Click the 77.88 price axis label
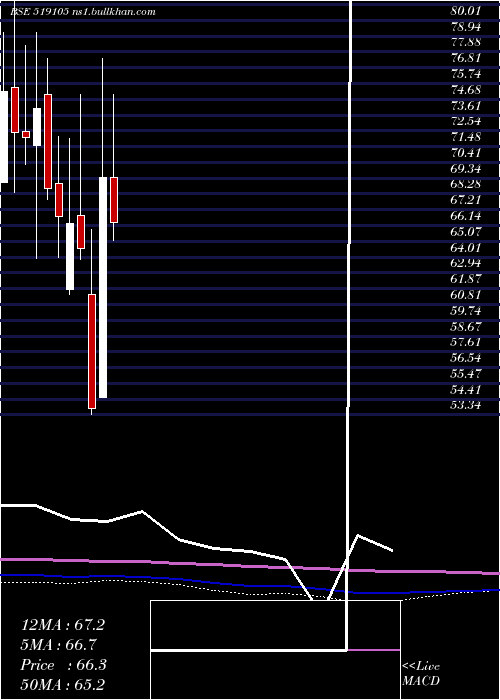The image size is (500, 700). click(x=466, y=42)
